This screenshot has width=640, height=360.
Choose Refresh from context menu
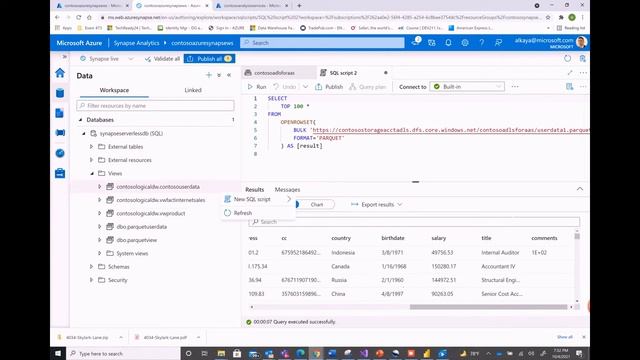tap(258, 213)
